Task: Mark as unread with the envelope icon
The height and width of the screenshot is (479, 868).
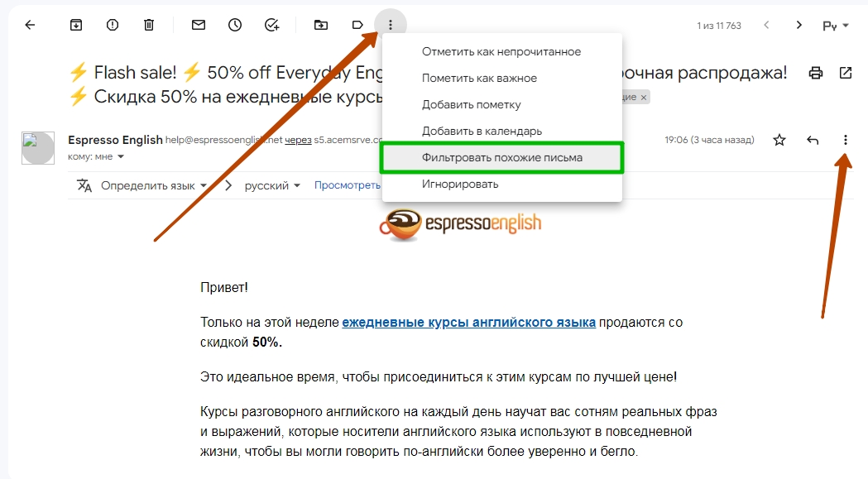Action: [x=199, y=25]
